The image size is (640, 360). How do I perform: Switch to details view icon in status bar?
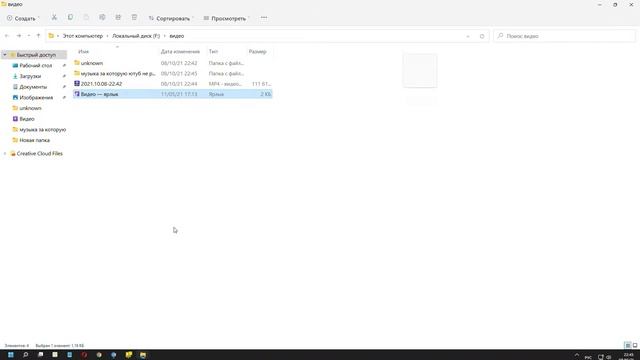628,345
